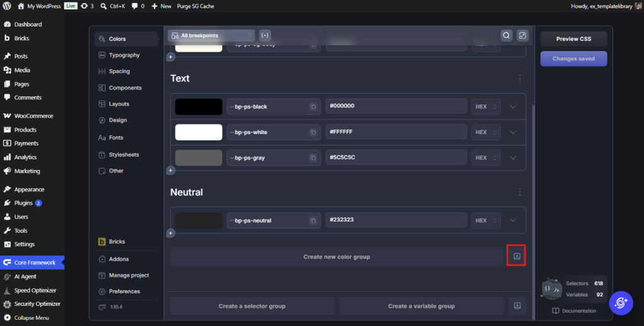The width and height of the screenshot is (644, 326).
Task: Open Text group three-dot options menu
Action: coord(519,79)
